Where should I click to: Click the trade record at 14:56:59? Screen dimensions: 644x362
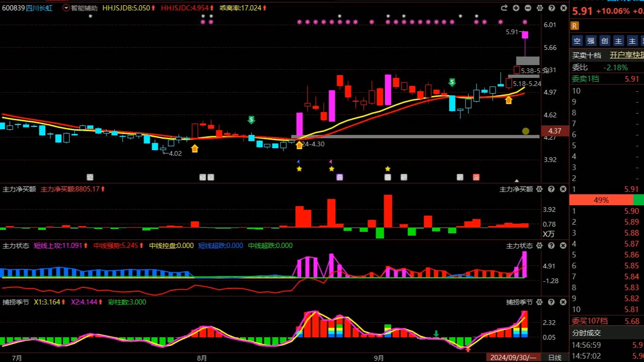pyautogui.click(x=606, y=345)
